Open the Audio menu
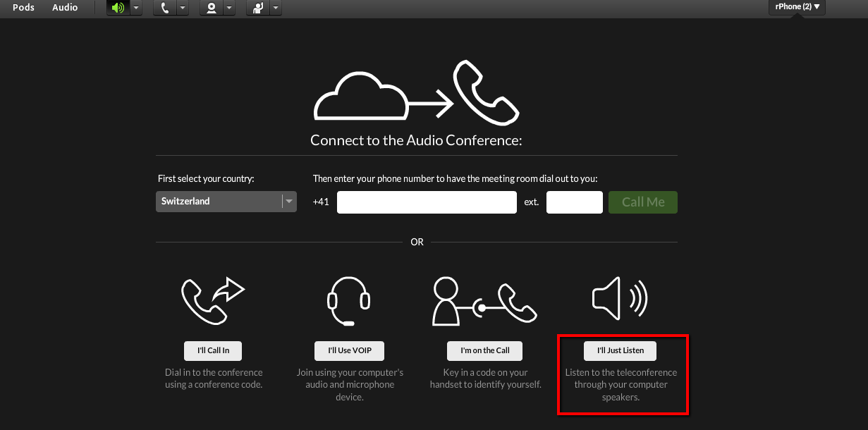The height and width of the screenshot is (430, 868). pyautogui.click(x=65, y=8)
